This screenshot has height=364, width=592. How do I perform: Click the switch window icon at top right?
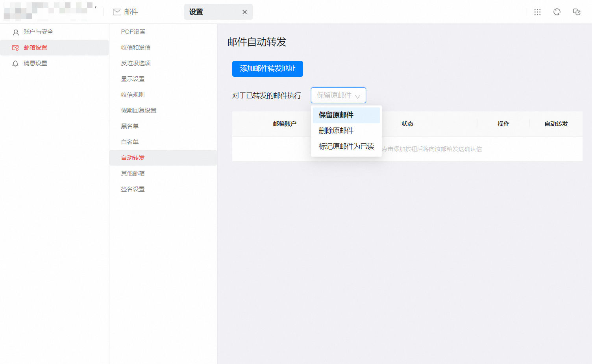577,12
